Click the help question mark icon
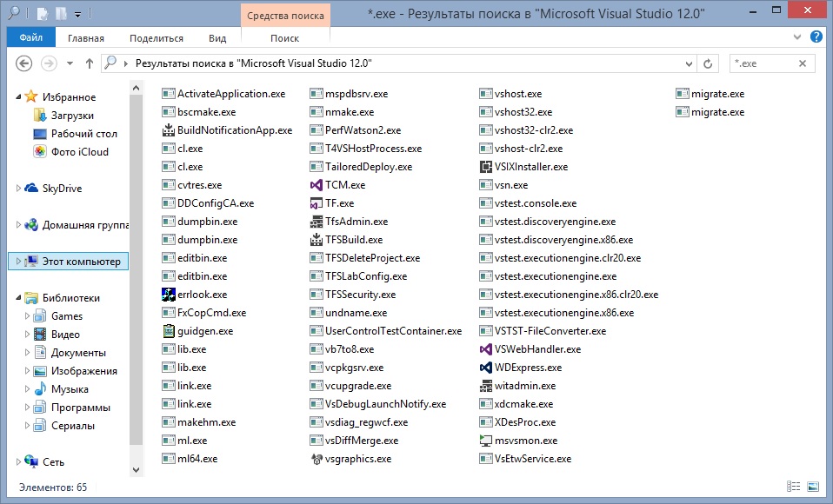833x504 pixels. point(816,36)
